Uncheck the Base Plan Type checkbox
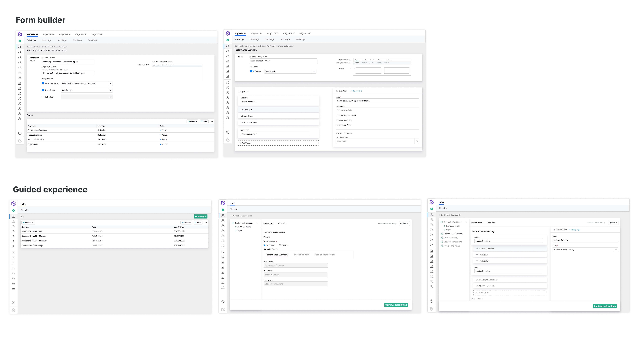This screenshot has height=337, width=644. click(43, 84)
